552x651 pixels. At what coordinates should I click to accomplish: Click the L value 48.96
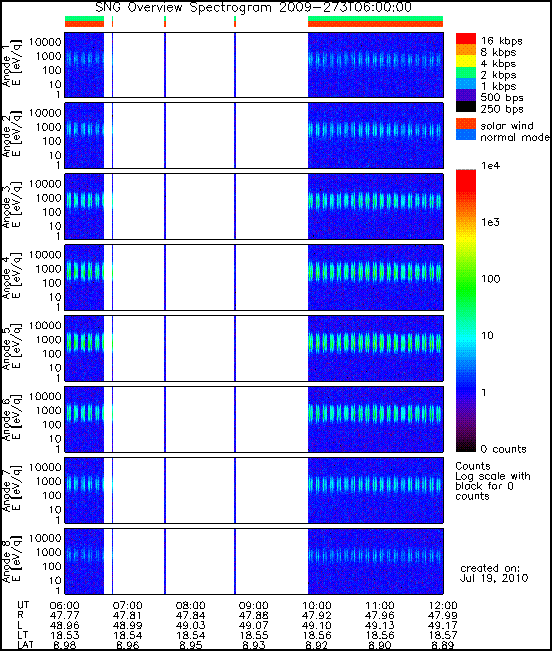click(64, 625)
